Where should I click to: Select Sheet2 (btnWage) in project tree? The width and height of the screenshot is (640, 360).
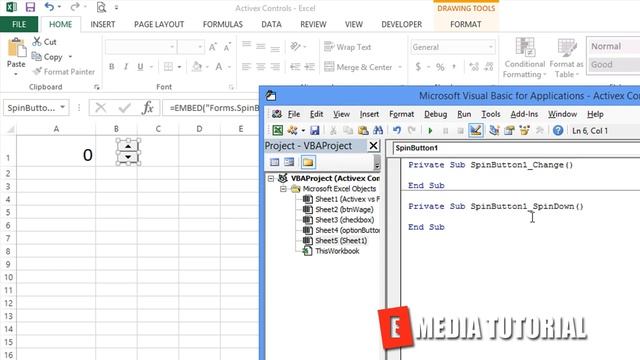(x=344, y=209)
